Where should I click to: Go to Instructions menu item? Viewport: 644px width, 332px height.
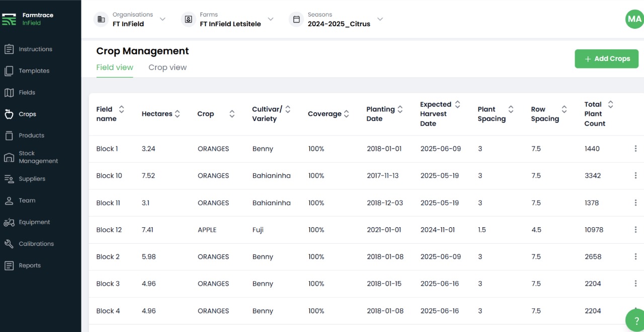point(36,49)
